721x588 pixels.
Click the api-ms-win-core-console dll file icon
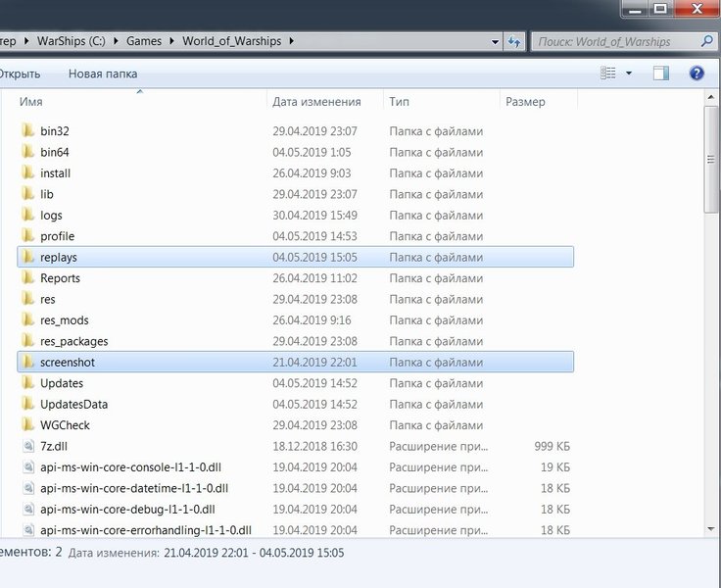click(x=28, y=467)
